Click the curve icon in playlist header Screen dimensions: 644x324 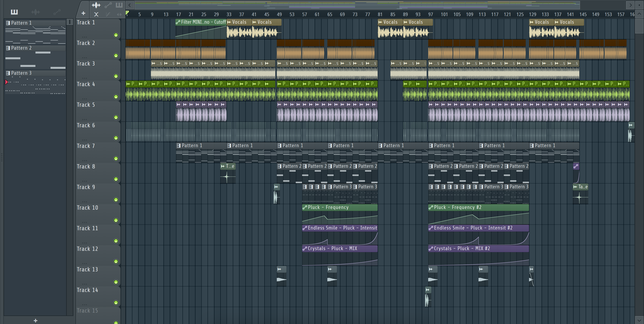(x=108, y=14)
